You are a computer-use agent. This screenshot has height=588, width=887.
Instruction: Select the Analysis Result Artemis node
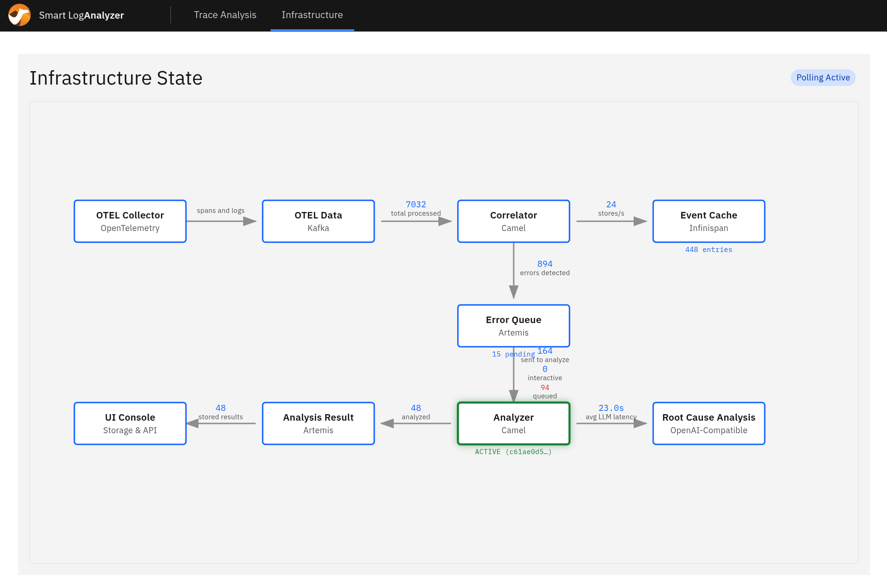tap(318, 423)
